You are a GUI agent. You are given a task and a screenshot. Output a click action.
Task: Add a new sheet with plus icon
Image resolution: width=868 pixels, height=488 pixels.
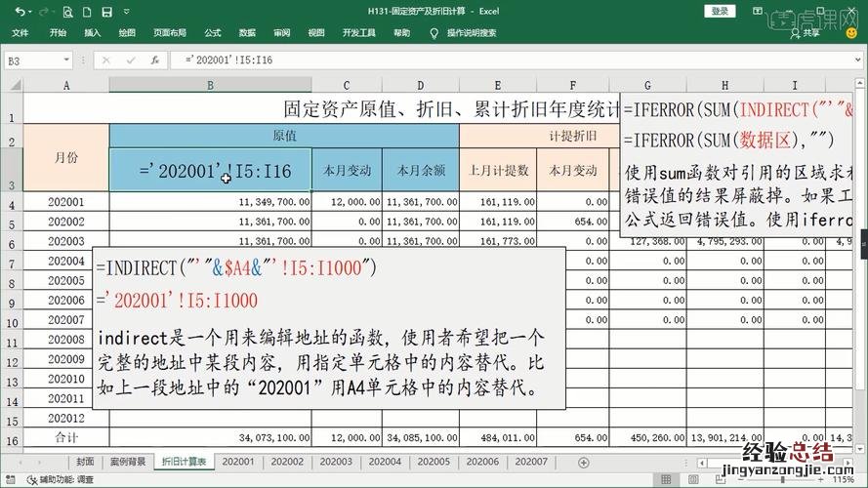pos(584,462)
